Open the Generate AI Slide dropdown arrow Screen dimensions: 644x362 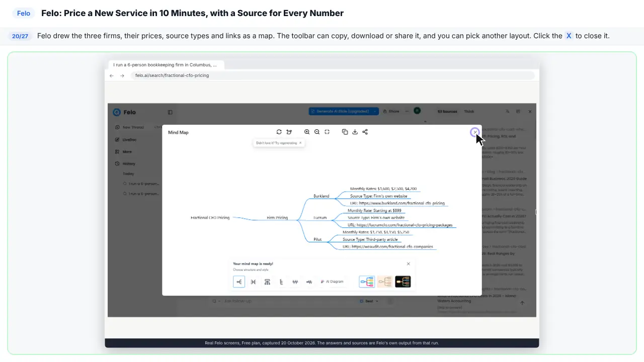tap(375, 111)
